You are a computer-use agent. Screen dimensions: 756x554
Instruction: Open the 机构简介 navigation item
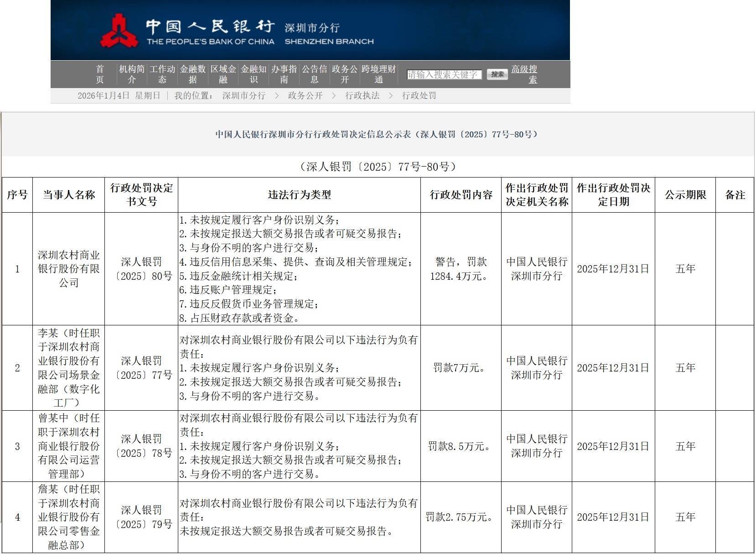[x=132, y=74]
